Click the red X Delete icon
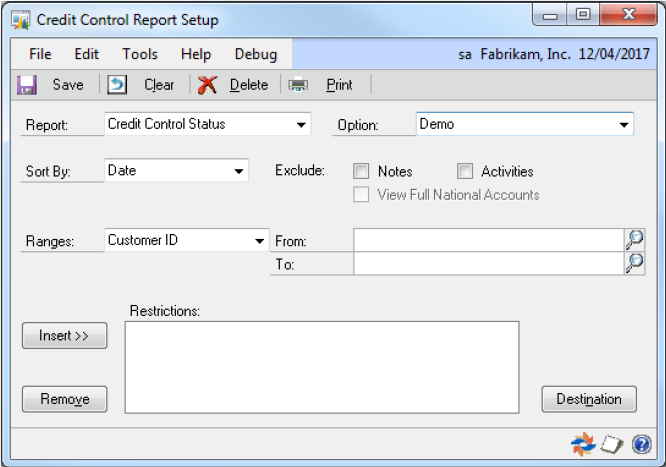The width and height of the screenshot is (666, 467). click(207, 85)
